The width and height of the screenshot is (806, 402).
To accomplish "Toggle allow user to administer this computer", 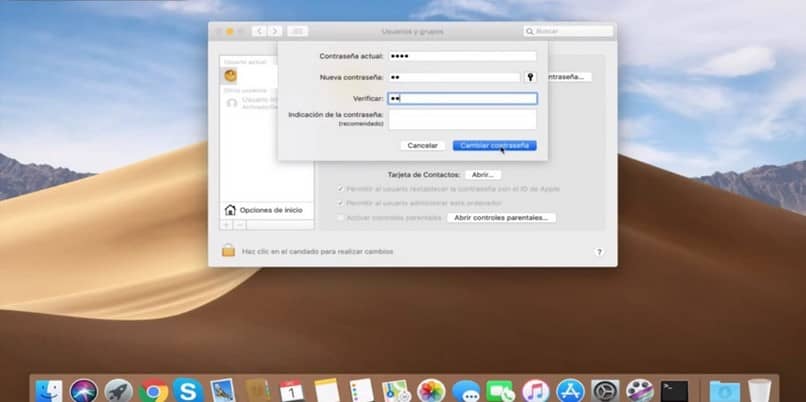I will [340, 204].
